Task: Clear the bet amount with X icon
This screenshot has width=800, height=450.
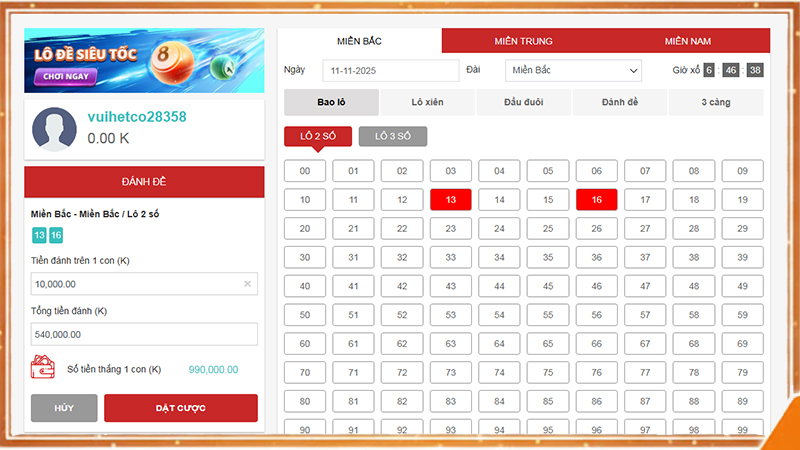Action: tap(247, 284)
